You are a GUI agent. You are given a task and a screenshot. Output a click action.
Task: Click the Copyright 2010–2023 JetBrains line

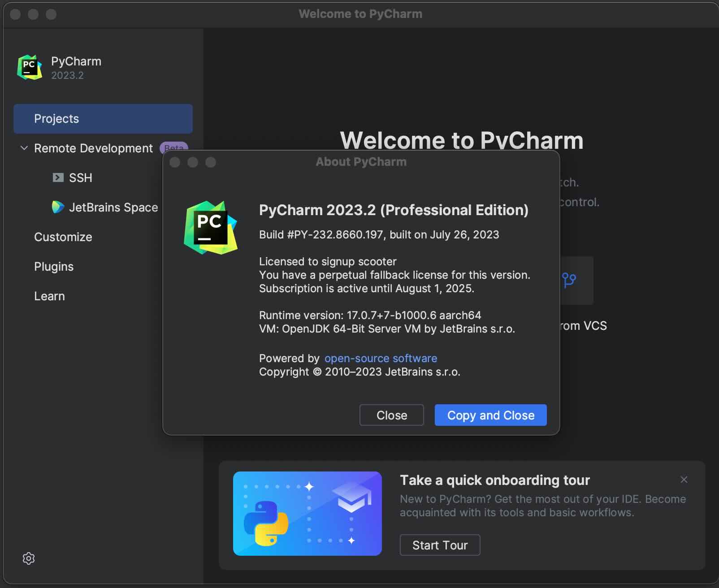point(359,372)
